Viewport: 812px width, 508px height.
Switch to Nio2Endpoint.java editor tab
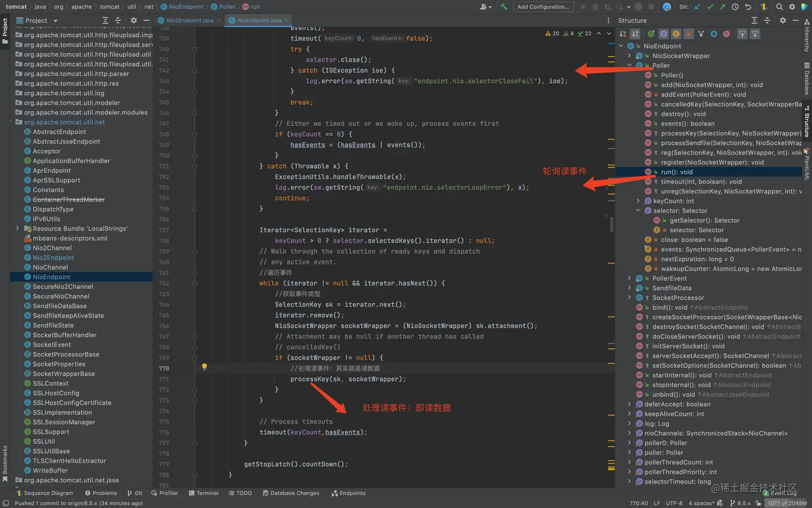tap(190, 20)
